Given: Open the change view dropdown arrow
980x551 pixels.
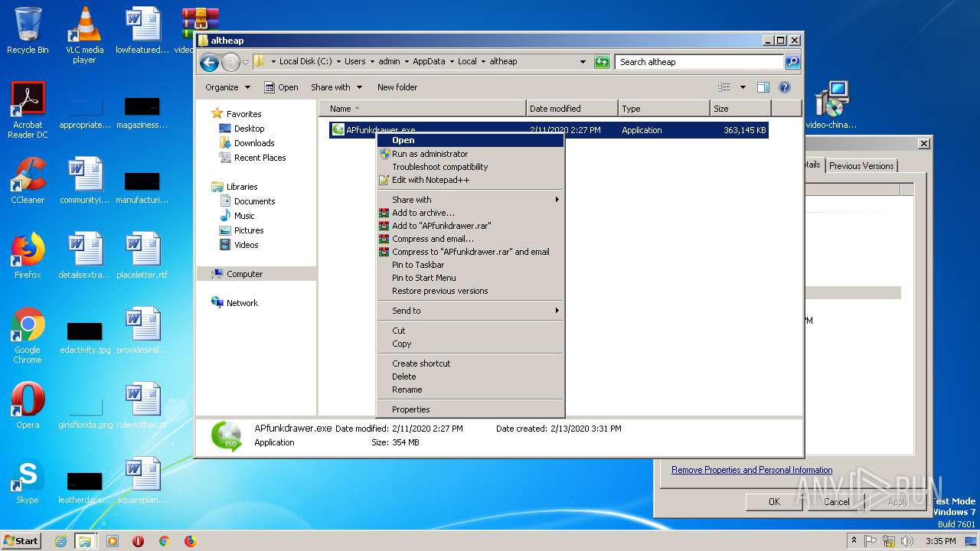Looking at the screenshot, I should (743, 87).
